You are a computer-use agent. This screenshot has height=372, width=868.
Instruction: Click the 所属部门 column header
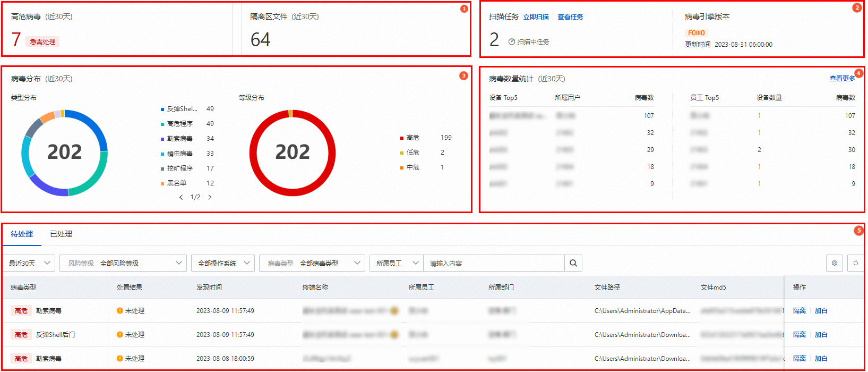(x=501, y=287)
